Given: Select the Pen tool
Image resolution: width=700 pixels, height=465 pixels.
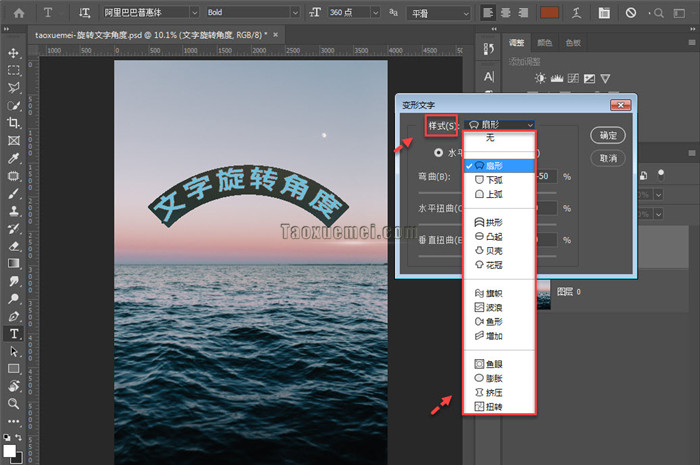Looking at the screenshot, I should pos(13,316).
